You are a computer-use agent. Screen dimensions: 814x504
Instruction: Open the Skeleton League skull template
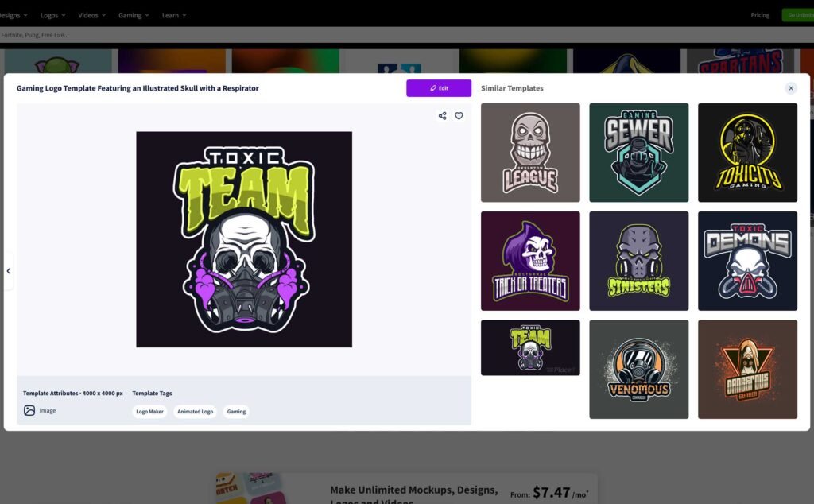[x=530, y=153]
